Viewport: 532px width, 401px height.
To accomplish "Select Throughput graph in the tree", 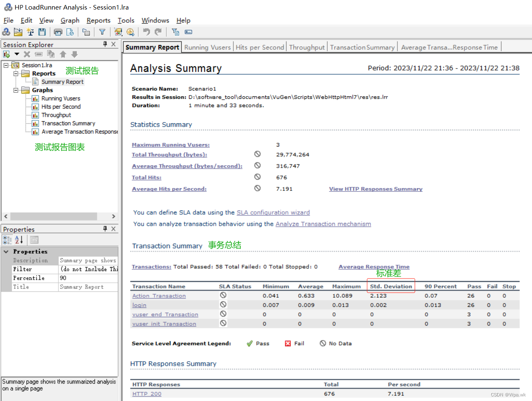I will (x=56, y=115).
